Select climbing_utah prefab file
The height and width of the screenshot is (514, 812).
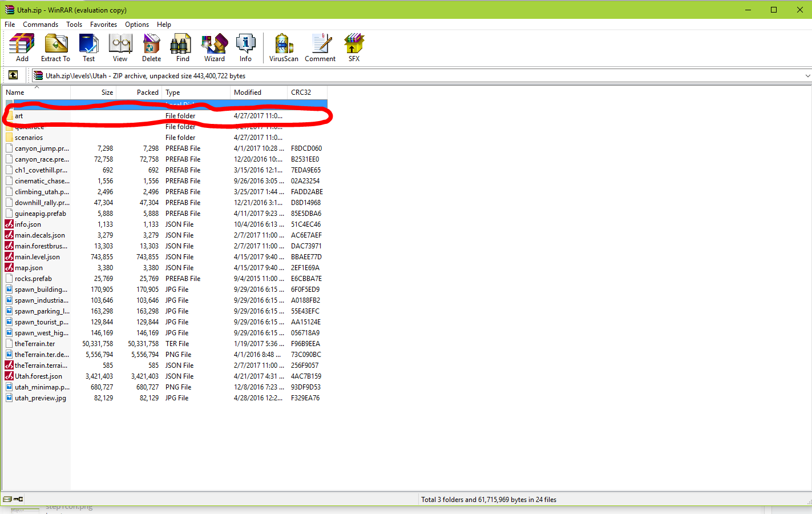tap(165, 192)
